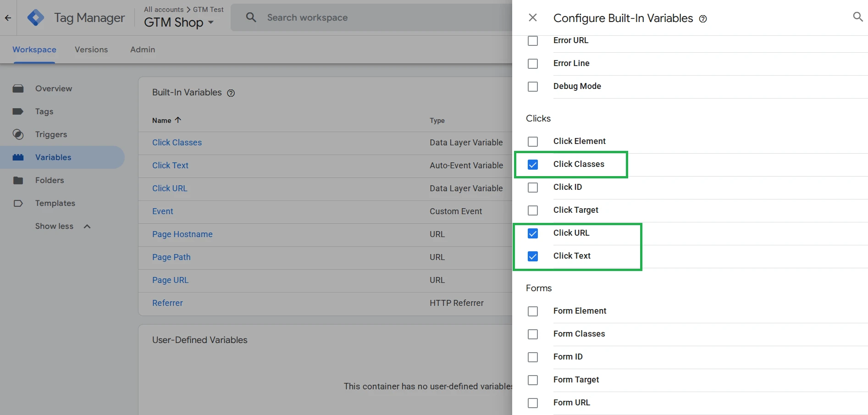868x415 pixels.
Task: Click the Name column header
Action: [x=161, y=121]
